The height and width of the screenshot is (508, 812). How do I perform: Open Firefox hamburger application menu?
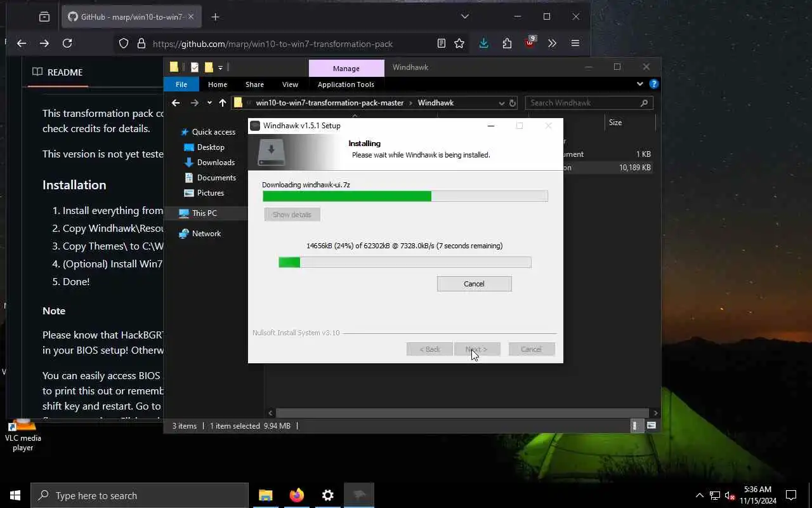(x=575, y=43)
